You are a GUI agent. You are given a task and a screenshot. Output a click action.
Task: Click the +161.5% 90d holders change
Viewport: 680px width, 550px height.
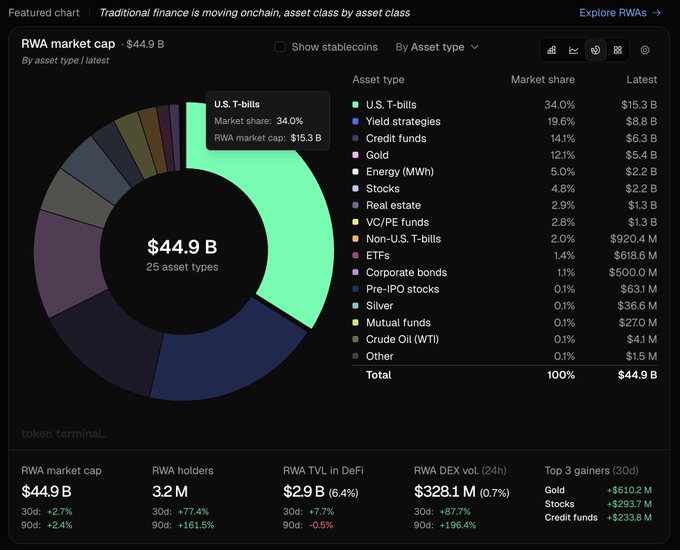(x=196, y=525)
